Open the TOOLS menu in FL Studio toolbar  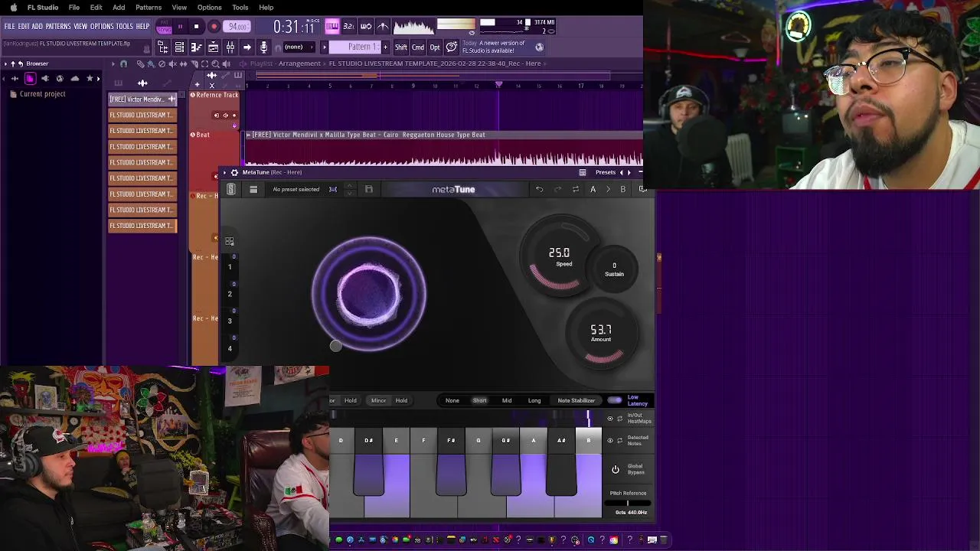point(125,27)
